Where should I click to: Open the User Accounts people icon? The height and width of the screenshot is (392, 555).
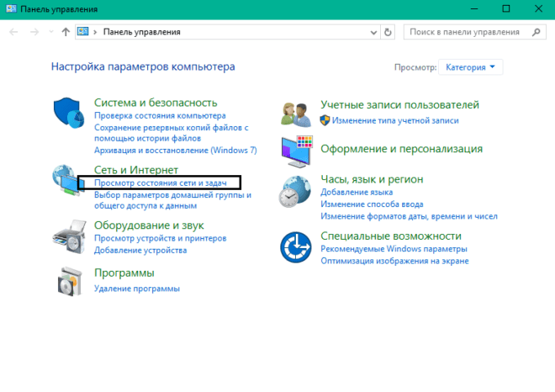click(x=296, y=114)
